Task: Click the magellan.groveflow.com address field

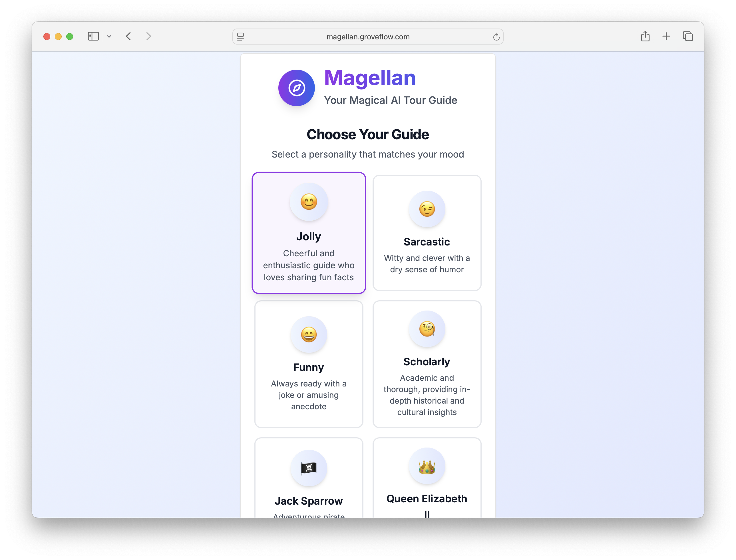Action: (x=368, y=37)
